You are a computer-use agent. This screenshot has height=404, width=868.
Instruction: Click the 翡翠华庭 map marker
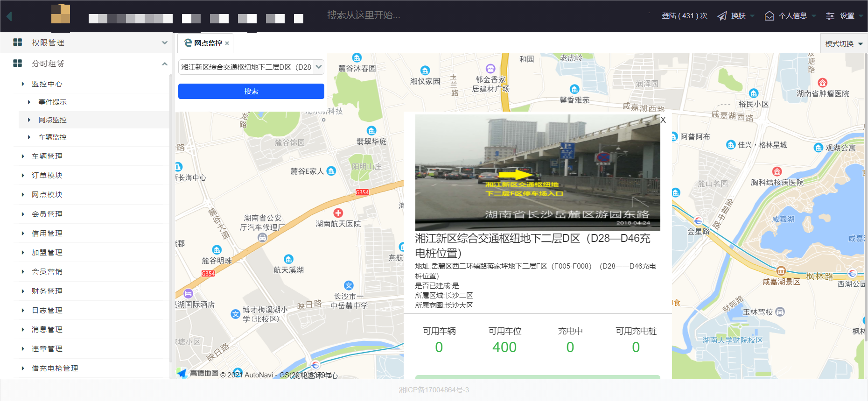pyautogui.click(x=371, y=131)
